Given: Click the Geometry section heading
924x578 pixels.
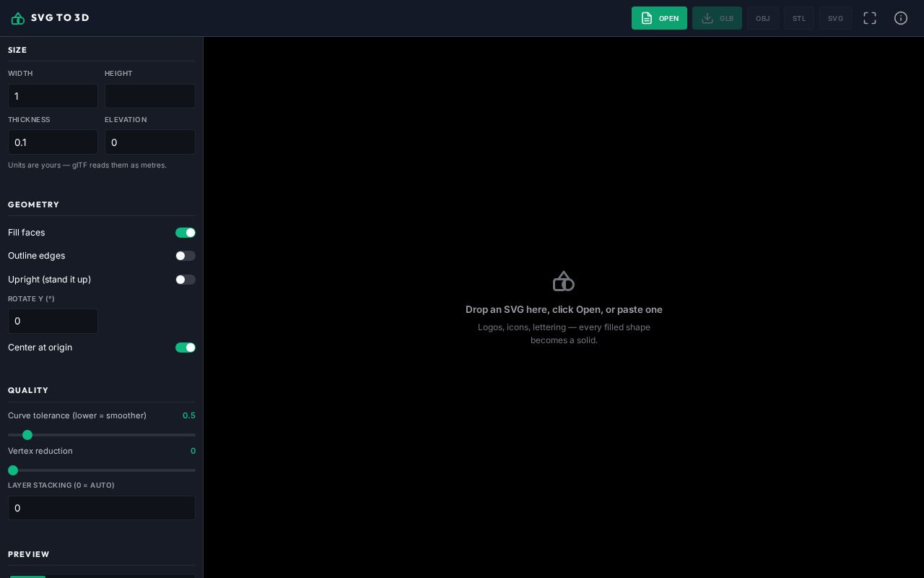Looking at the screenshot, I should (x=34, y=204).
